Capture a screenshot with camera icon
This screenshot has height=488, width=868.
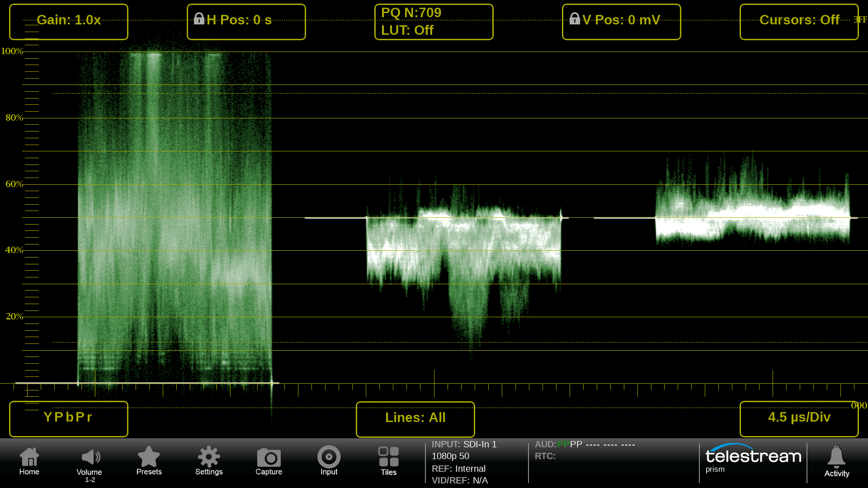[x=269, y=461]
